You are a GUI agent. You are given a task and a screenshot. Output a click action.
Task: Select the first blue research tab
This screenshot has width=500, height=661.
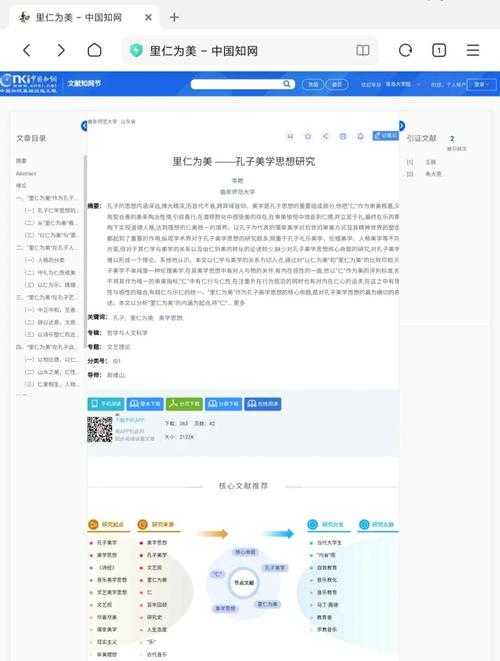[x=327, y=524]
